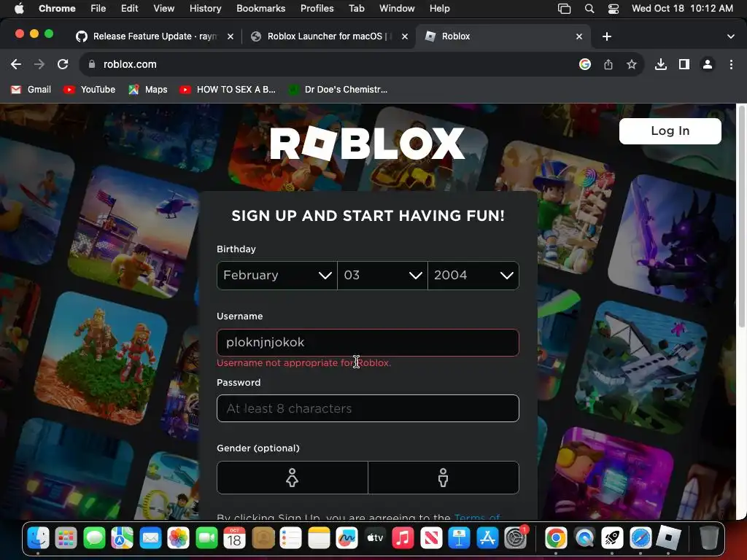Click the page vertical scrollbar

741,216
